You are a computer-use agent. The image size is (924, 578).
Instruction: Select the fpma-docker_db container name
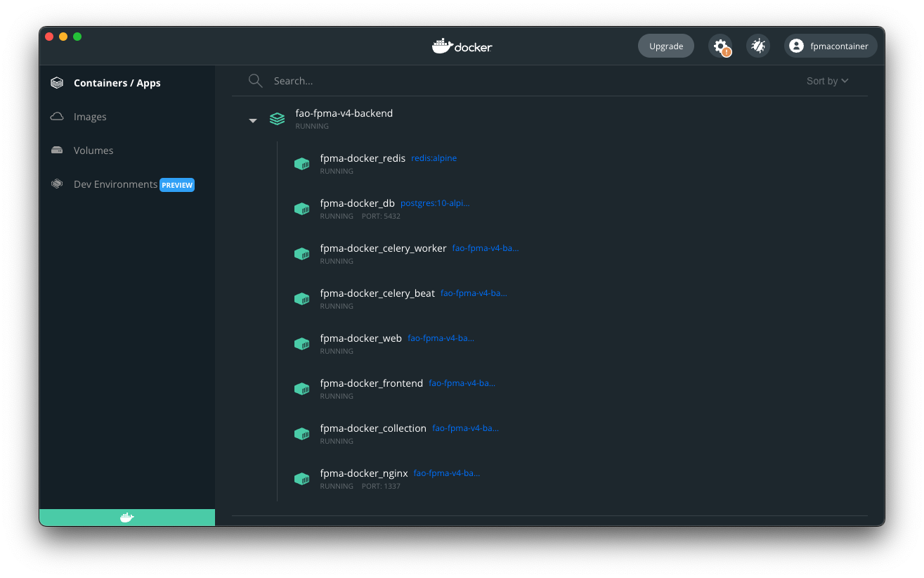click(x=358, y=203)
